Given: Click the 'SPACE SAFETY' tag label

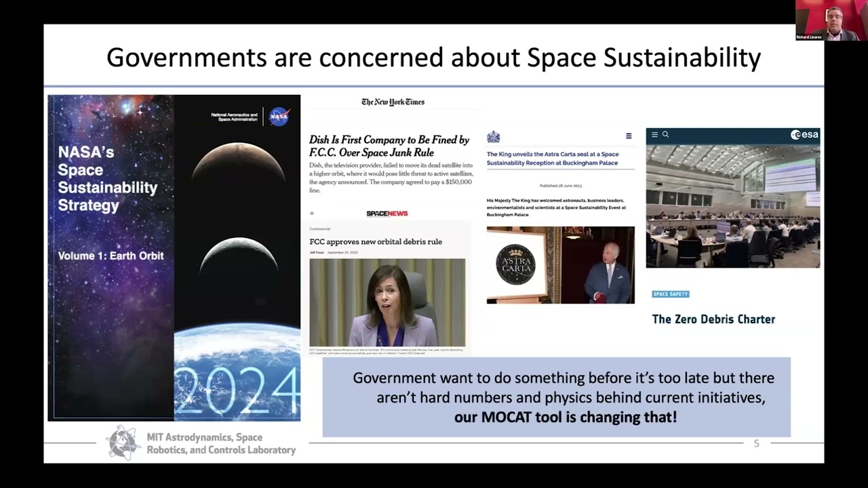Looking at the screenshot, I should coord(670,294).
